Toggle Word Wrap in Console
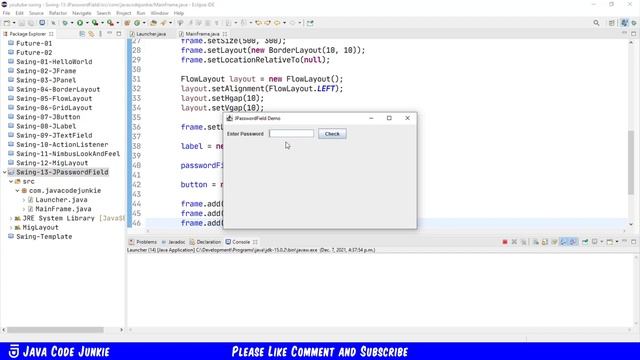640x360 pixels. [x=554, y=242]
